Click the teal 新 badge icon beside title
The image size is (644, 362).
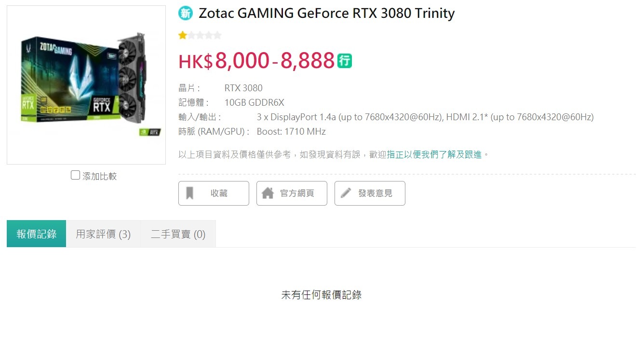coord(186,13)
